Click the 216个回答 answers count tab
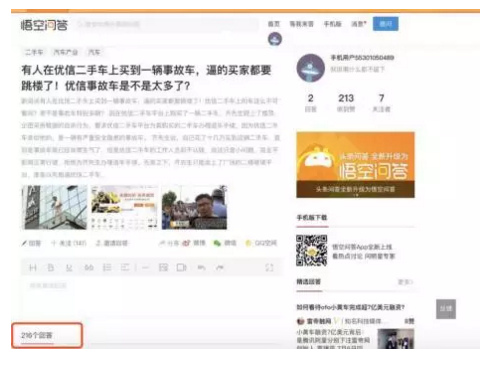The width and height of the screenshot is (484, 365). pyautogui.click(x=37, y=335)
